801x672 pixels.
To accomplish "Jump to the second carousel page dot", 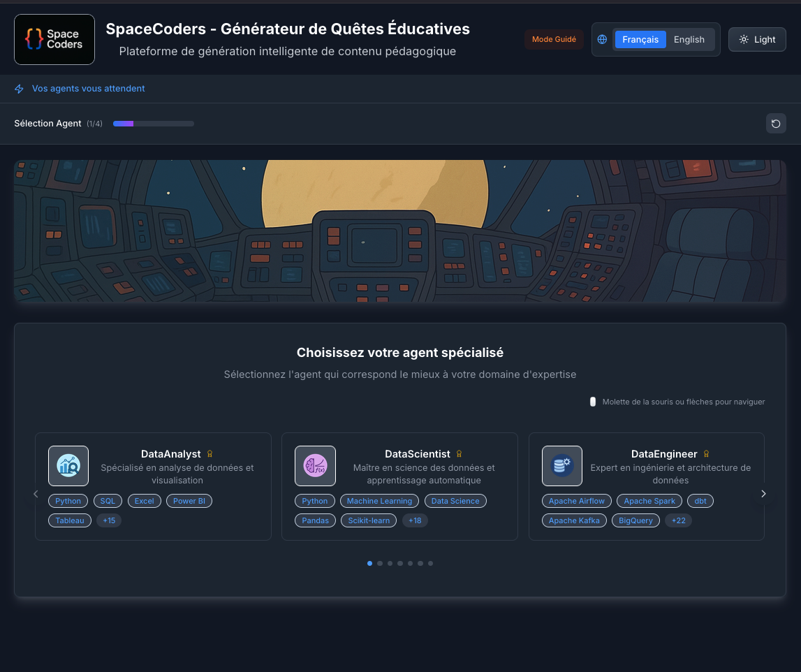I will tap(380, 563).
